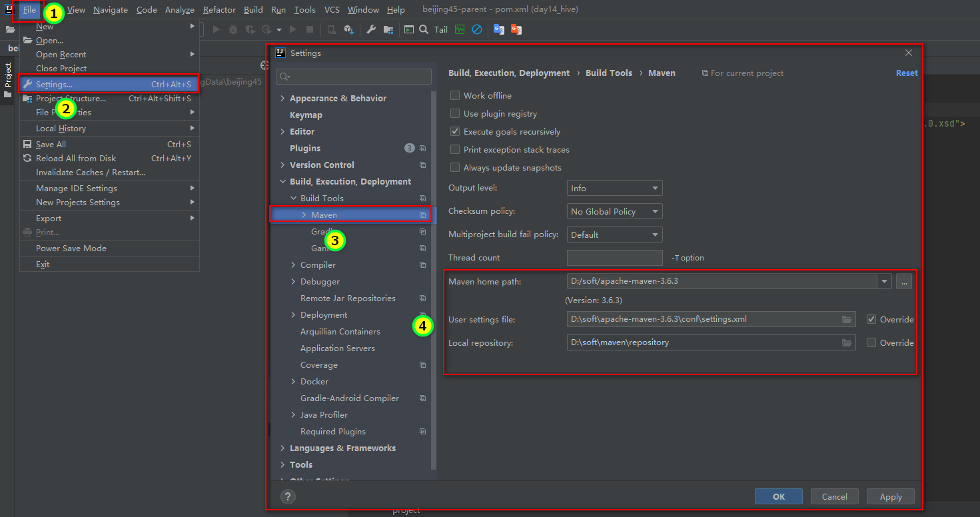The height and width of the screenshot is (517, 980).
Task: Click Build Tools breadcrumb link
Action: tap(609, 73)
